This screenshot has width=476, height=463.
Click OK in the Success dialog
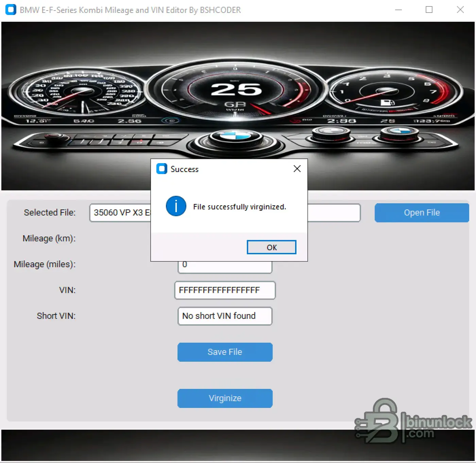[271, 247]
